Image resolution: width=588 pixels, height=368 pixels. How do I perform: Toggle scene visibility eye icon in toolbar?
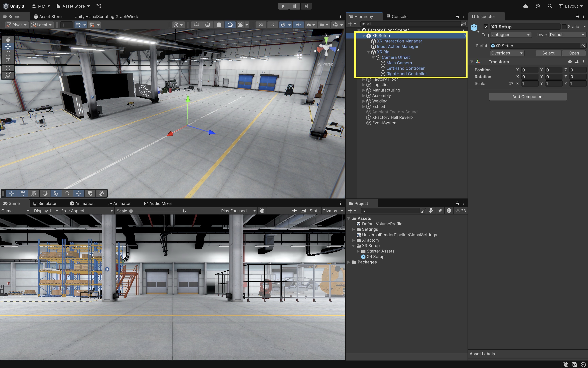298,25
